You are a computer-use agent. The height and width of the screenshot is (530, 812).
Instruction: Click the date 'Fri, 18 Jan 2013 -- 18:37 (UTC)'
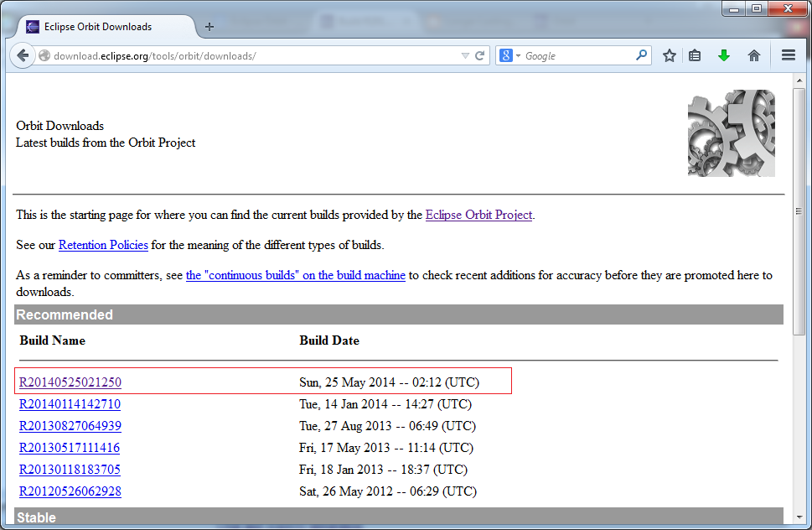[x=383, y=470]
